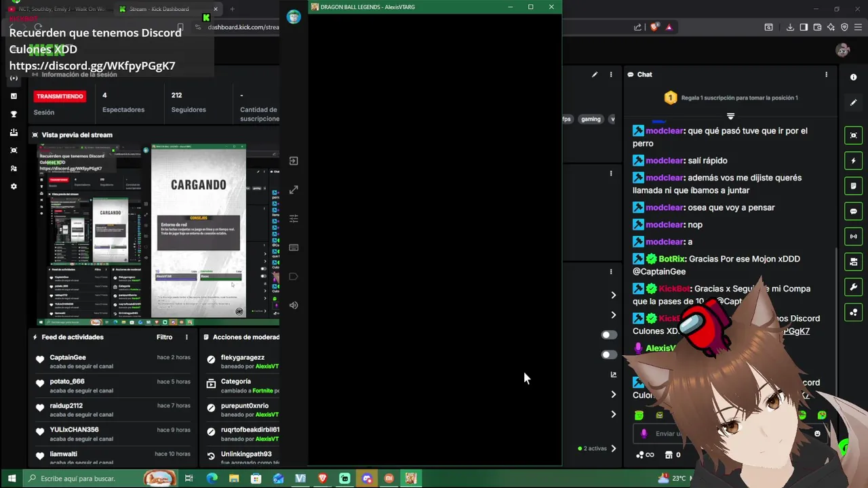
Task: Click the keyboard icon in emulator side panel
Action: [x=294, y=247]
